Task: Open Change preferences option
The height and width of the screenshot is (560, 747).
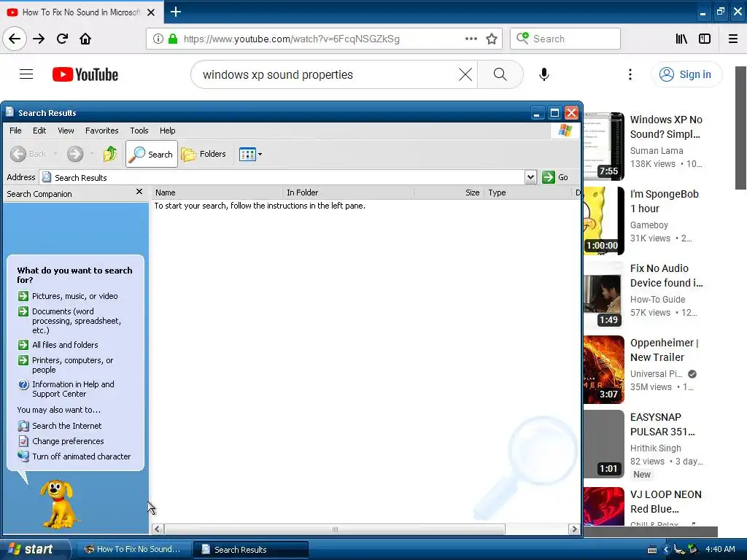Action: pos(68,441)
